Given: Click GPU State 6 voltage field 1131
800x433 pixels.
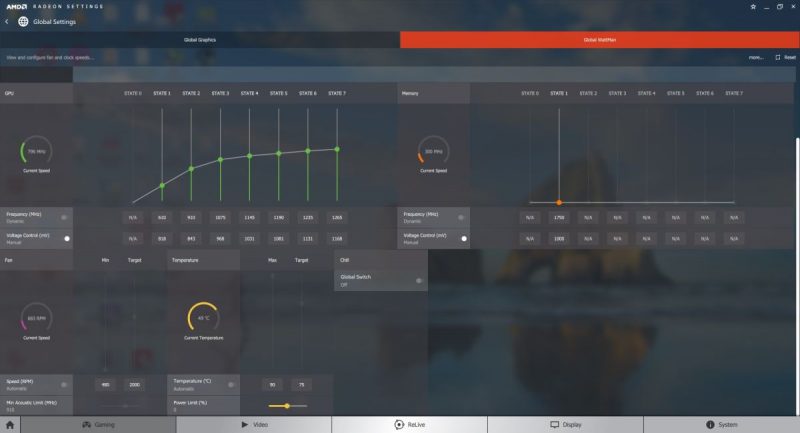Looking at the screenshot, I should pyautogui.click(x=308, y=238).
